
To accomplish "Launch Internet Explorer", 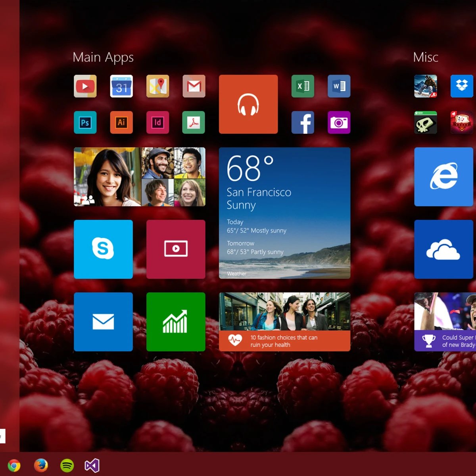I will click(x=443, y=177).
